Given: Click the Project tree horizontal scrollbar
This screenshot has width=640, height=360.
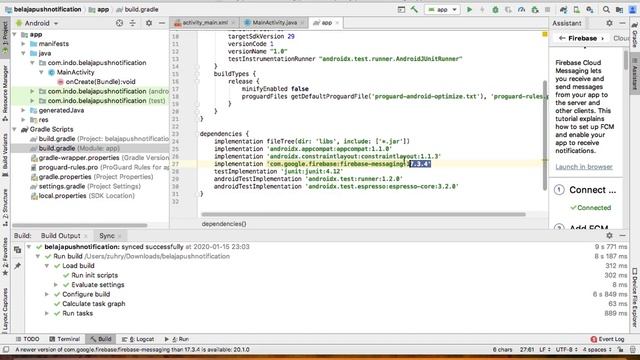Looking at the screenshot, I should 80,225.
